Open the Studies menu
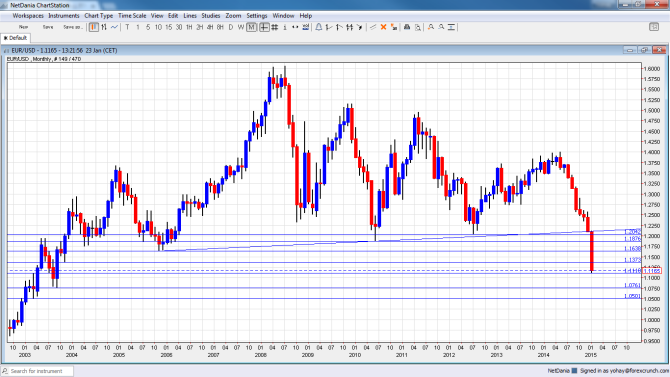The height and width of the screenshot is (377, 670). point(211,16)
